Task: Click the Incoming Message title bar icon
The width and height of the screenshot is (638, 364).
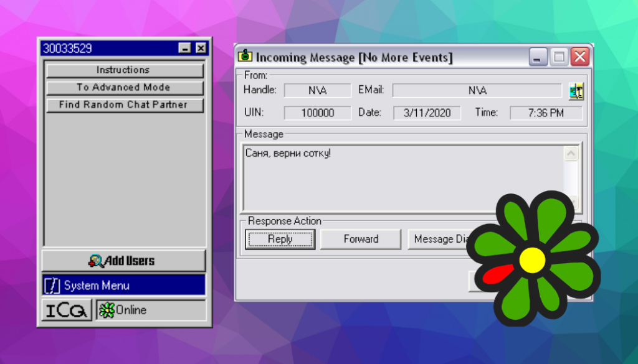Action: [x=245, y=55]
